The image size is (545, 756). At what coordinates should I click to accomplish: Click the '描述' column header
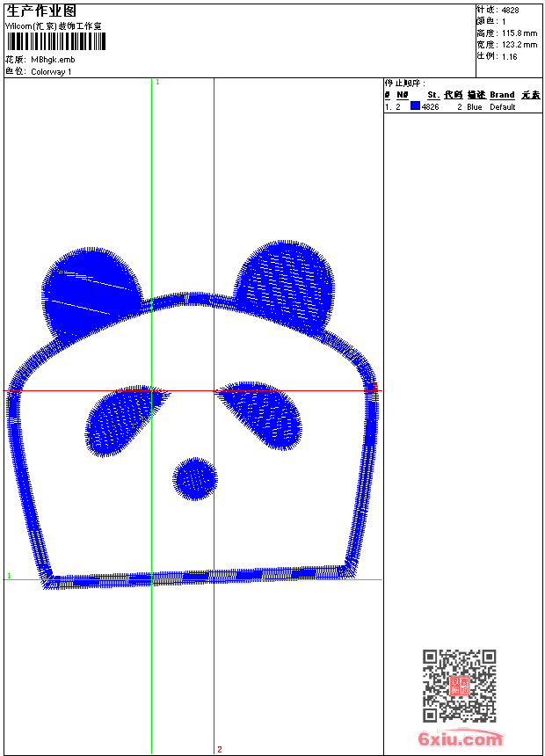(476, 95)
